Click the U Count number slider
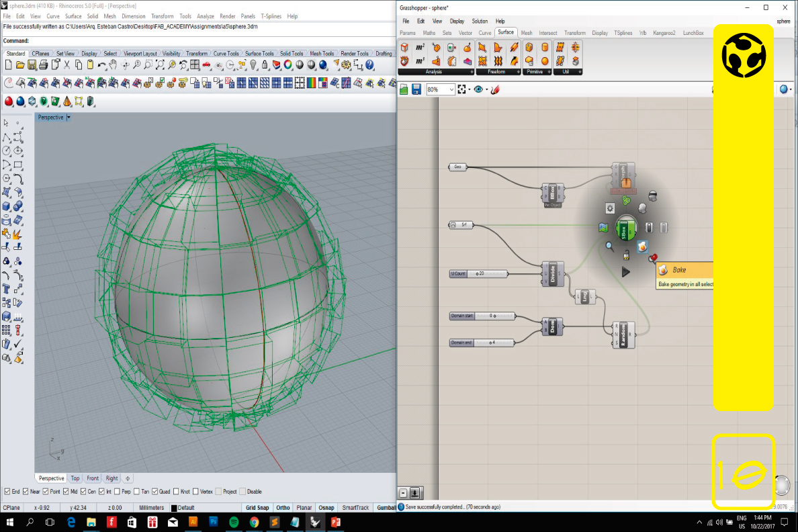This screenshot has width=798, height=532. (478, 273)
